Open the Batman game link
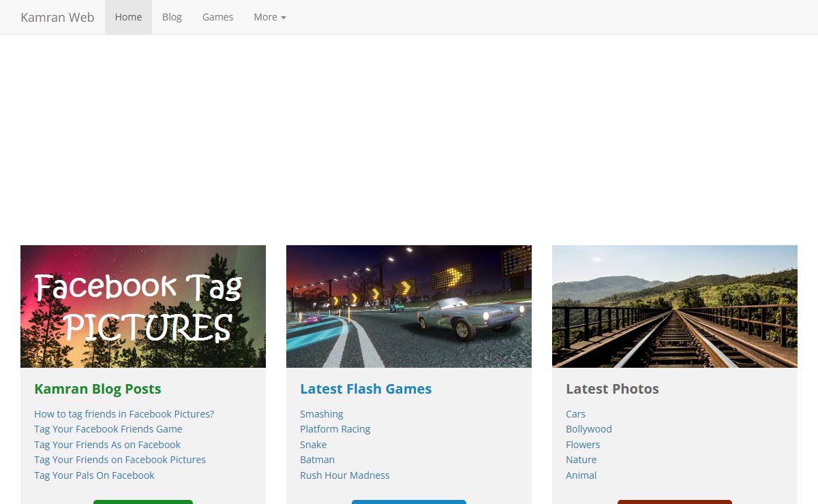This screenshot has height=504, width=818. pos(318,460)
